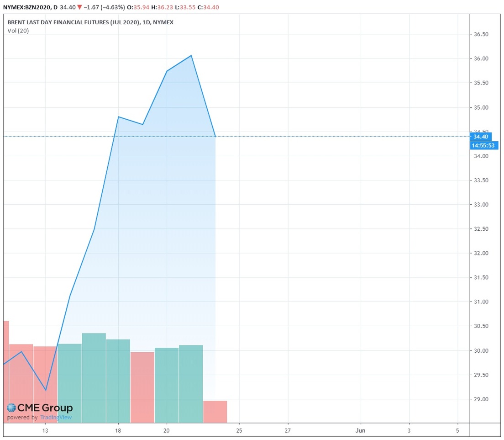Click the blue 34.40 current price tag
This screenshot has height=440, width=504.
[481, 137]
